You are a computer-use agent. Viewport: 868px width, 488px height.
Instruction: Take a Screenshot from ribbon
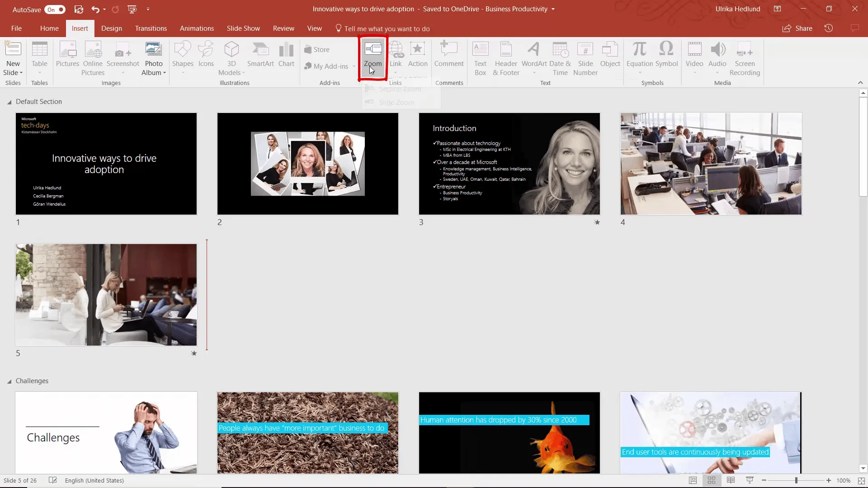pos(123,58)
